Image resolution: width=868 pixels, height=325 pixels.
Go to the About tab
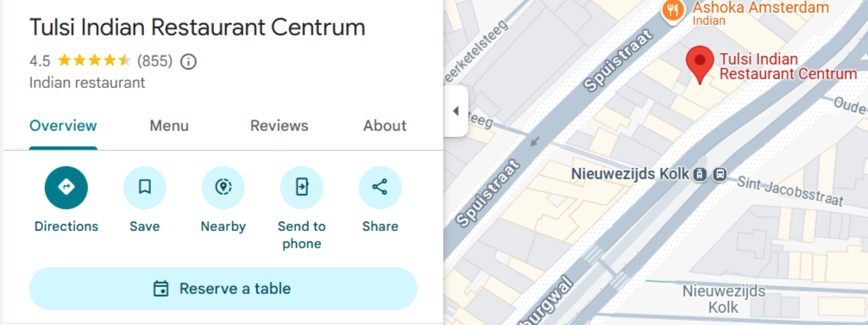[385, 126]
